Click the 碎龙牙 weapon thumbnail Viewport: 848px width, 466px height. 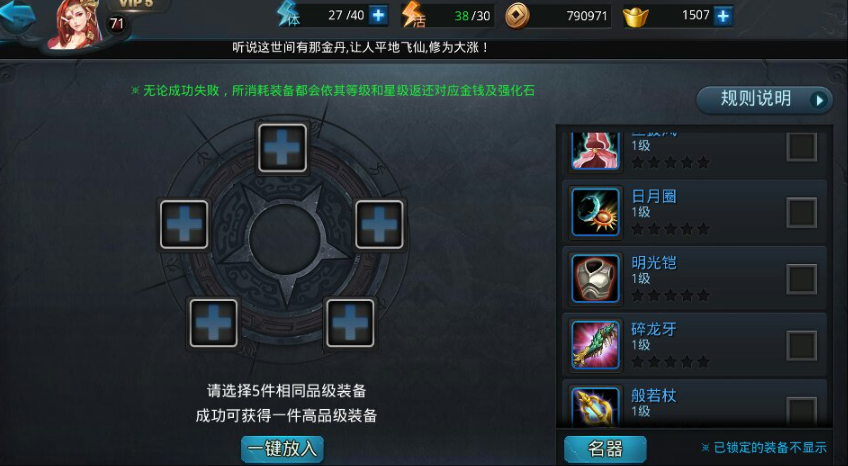[x=595, y=345]
